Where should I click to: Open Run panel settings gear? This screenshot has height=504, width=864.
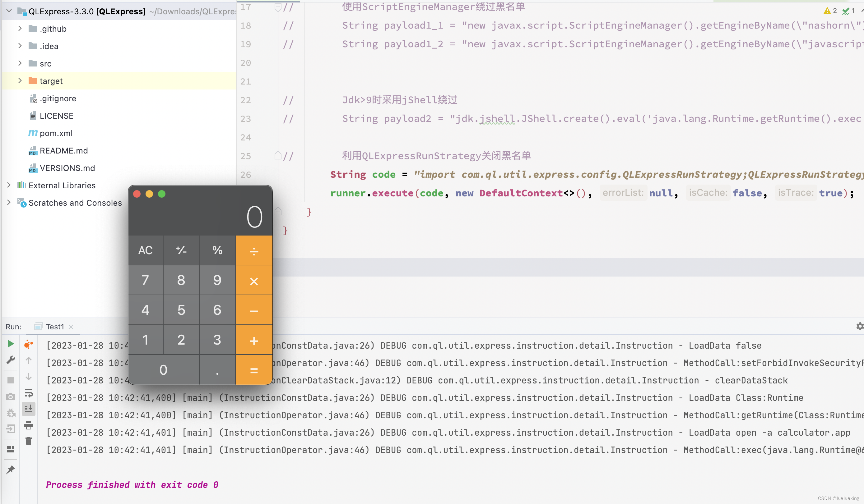pos(860,326)
